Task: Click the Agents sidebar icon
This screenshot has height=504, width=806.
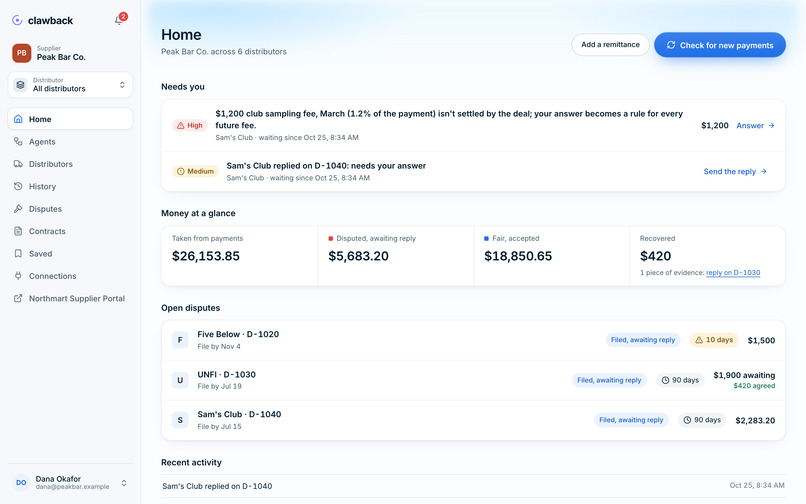Action: click(18, 141)
